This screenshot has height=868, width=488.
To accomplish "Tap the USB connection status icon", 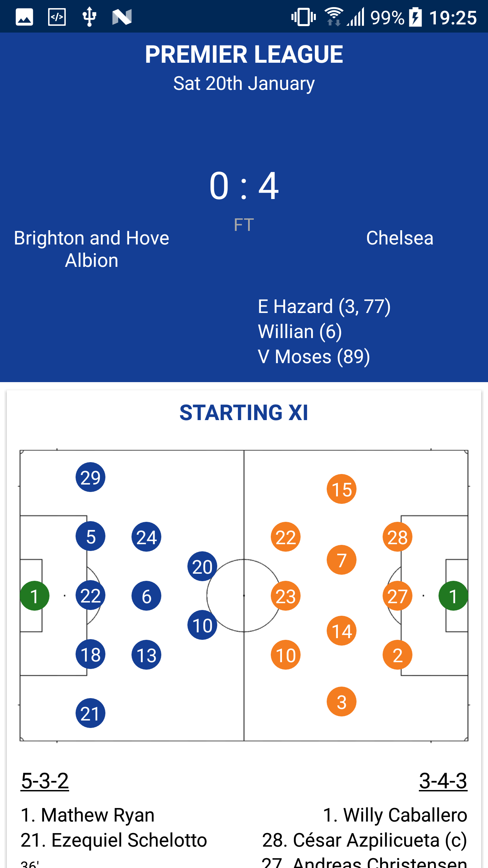I will [x=89, y=17].
